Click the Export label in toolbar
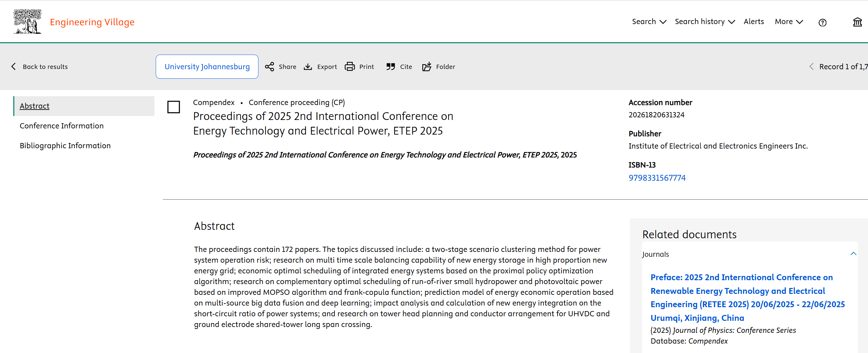The image size is (868, 353). (327, 67)
